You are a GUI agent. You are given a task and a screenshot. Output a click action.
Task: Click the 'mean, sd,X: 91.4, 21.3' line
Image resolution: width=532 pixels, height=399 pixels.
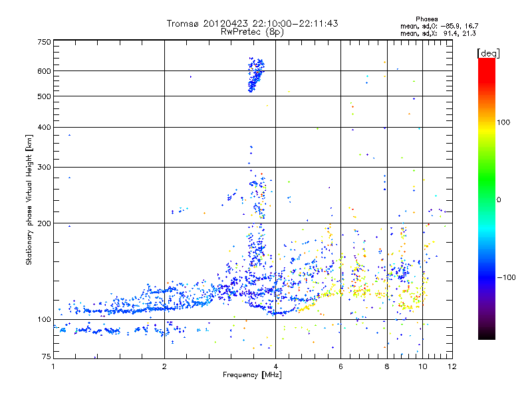click(x=438, y=33)
